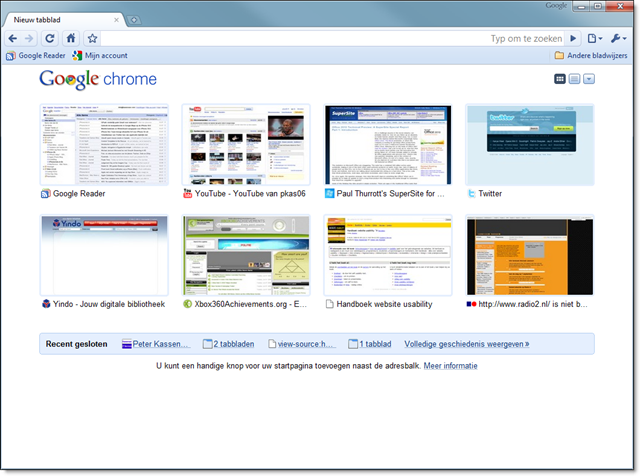The width and height of the screenshot is (640, 476).
Task: Minimize the Chrome window
Action: coord(581,6)
